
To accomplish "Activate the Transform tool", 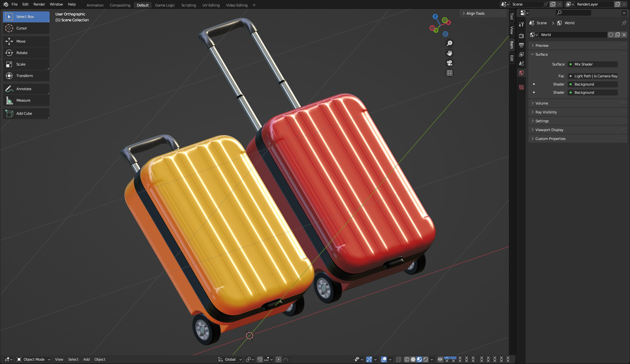I will pyautogui.click(x=26, y=76).
